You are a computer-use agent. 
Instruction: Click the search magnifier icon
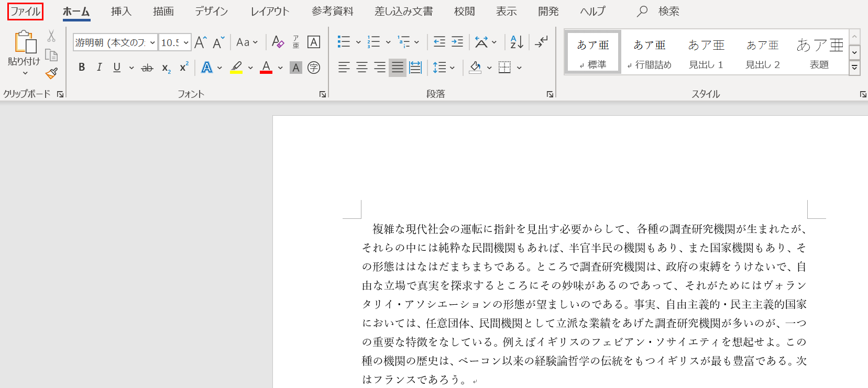click(642, 12)
